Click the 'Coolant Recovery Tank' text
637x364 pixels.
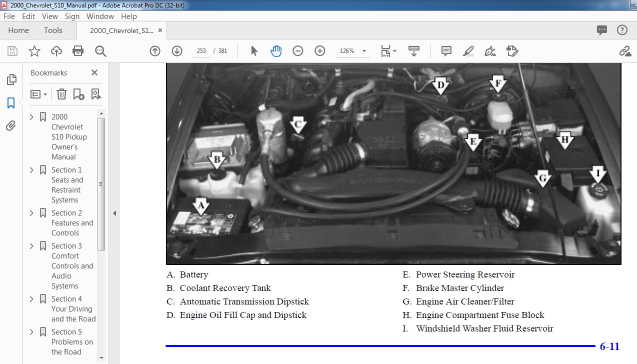[x=225, y=288]
